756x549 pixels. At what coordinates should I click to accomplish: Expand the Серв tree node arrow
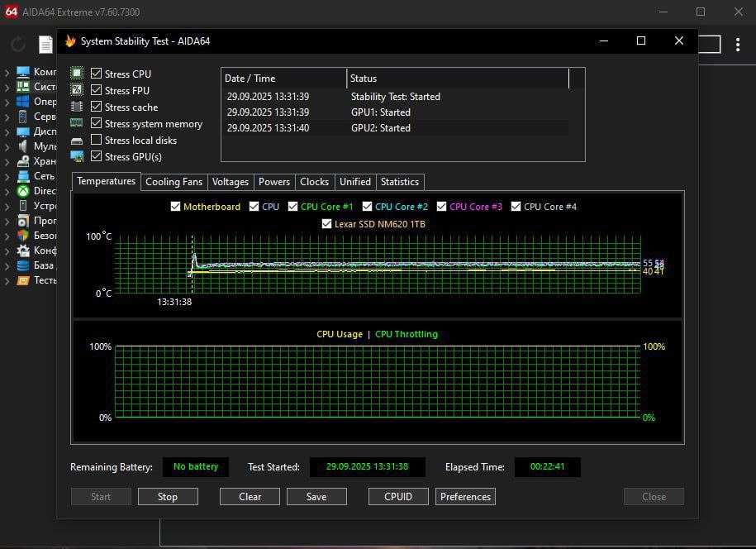[x=7, y=117]
